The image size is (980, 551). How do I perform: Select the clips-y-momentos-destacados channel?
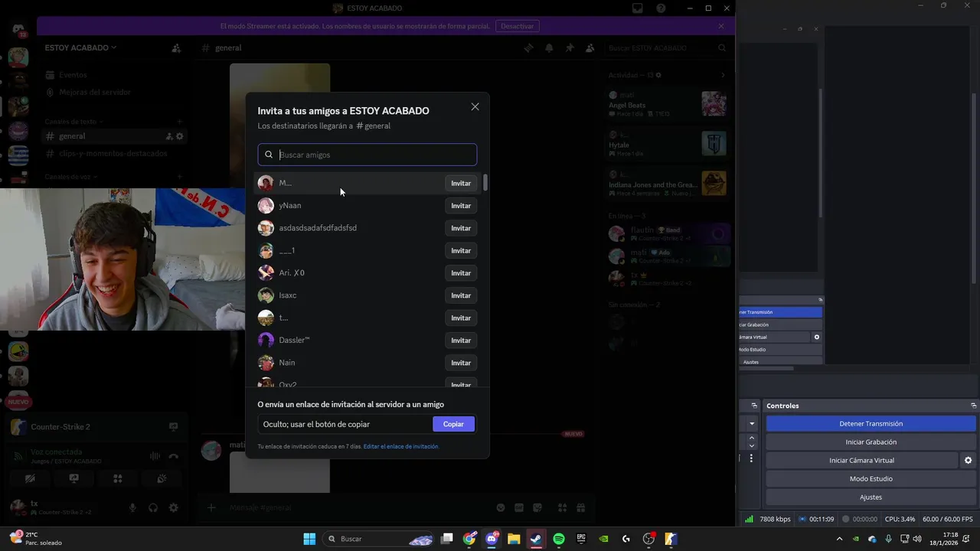coord(113,153)
